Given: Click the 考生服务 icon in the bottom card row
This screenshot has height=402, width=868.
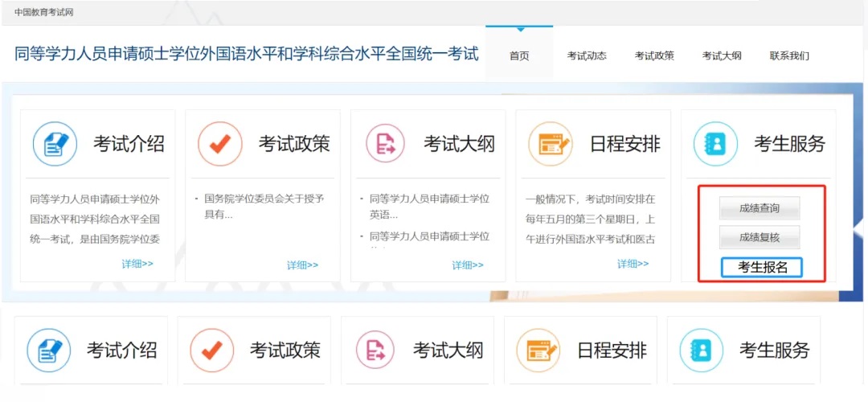Looking at the screenshot, I should tap(701, 351).
